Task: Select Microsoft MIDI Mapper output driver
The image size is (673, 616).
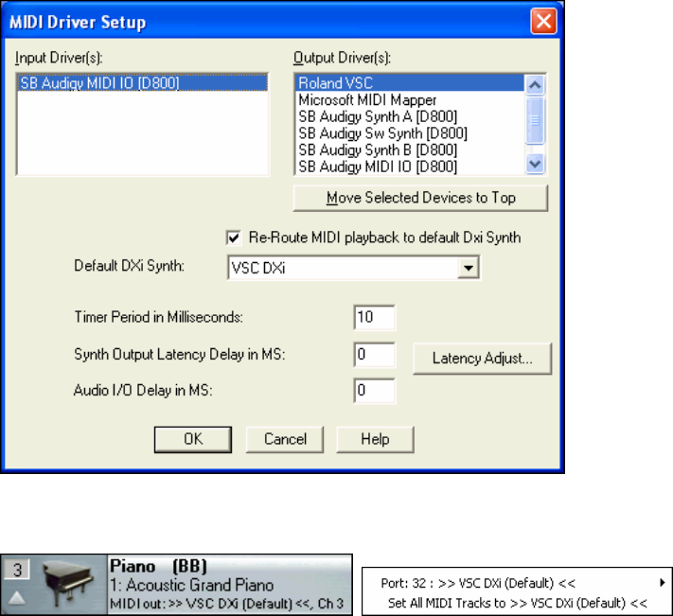Action: [x=410, y=100]
